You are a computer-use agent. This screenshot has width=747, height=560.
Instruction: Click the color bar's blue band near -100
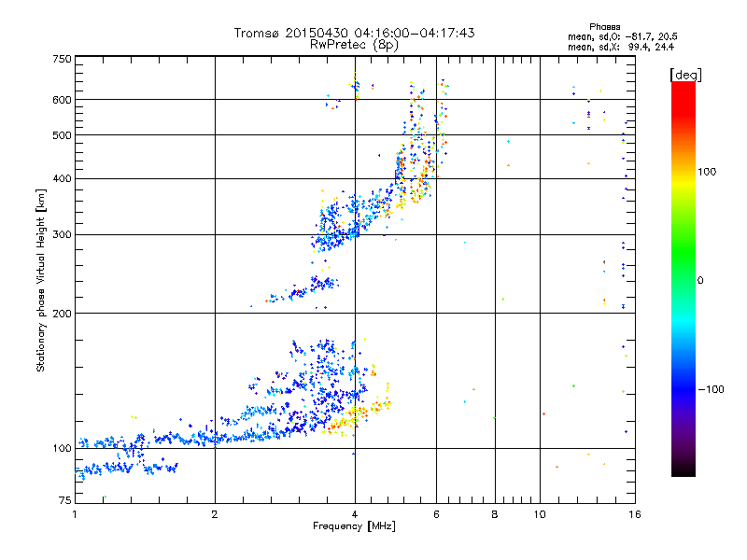(x=684, y=389)
